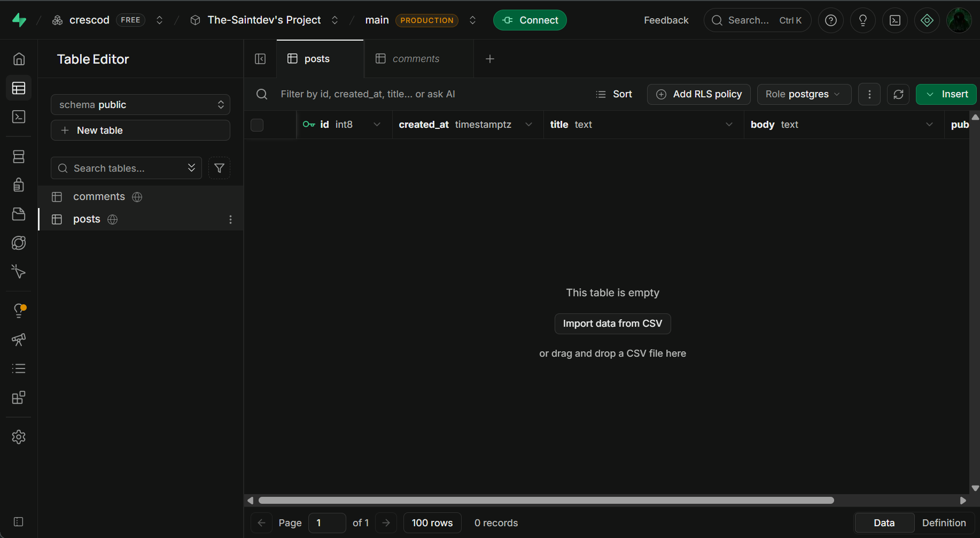
Task: Switch to the comments tab
Action: point(419,59)
